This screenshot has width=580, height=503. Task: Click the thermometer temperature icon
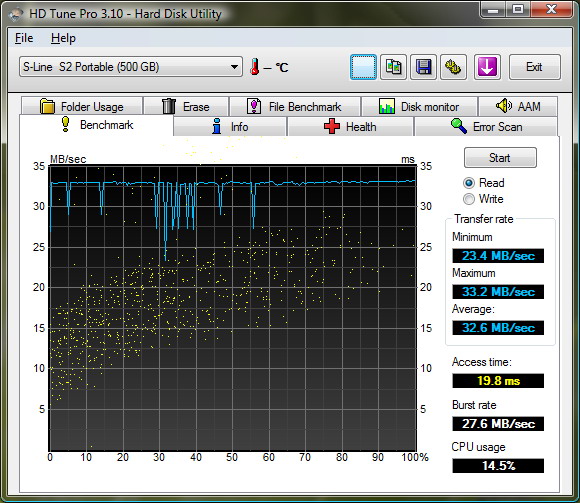pyautogui.click(x=254, y=67)
